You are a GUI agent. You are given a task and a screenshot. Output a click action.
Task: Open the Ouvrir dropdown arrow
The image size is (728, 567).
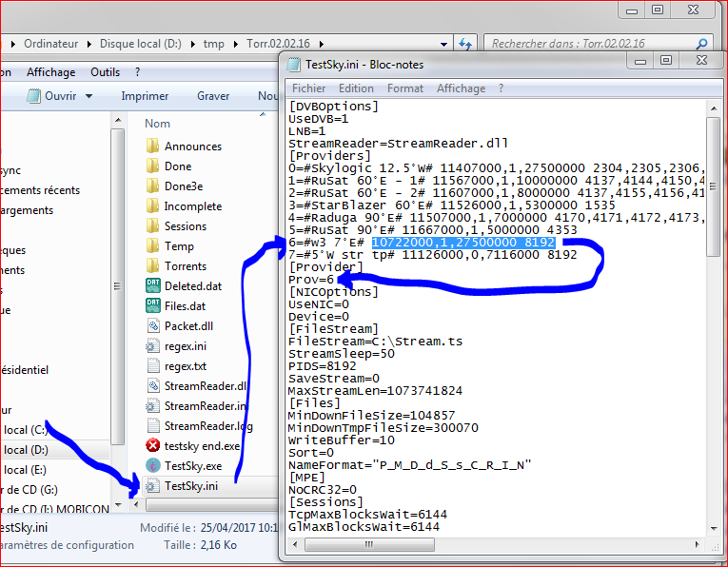coord(89,96)
